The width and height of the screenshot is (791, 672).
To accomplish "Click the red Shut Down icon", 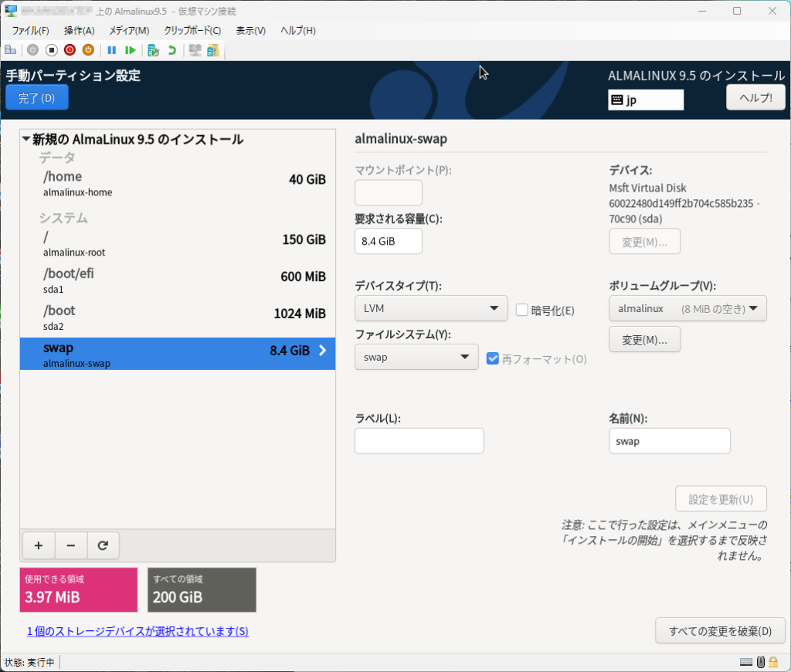I will coord(70,50).
